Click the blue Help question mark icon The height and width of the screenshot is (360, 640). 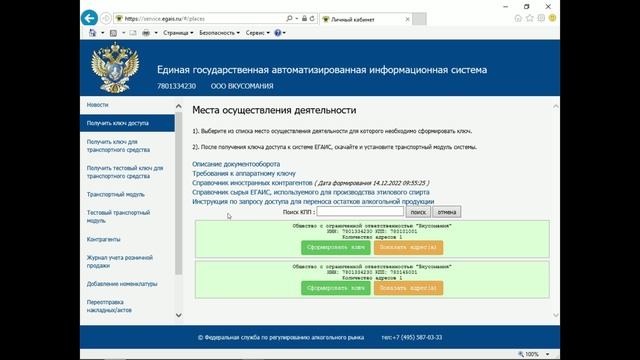278,33
